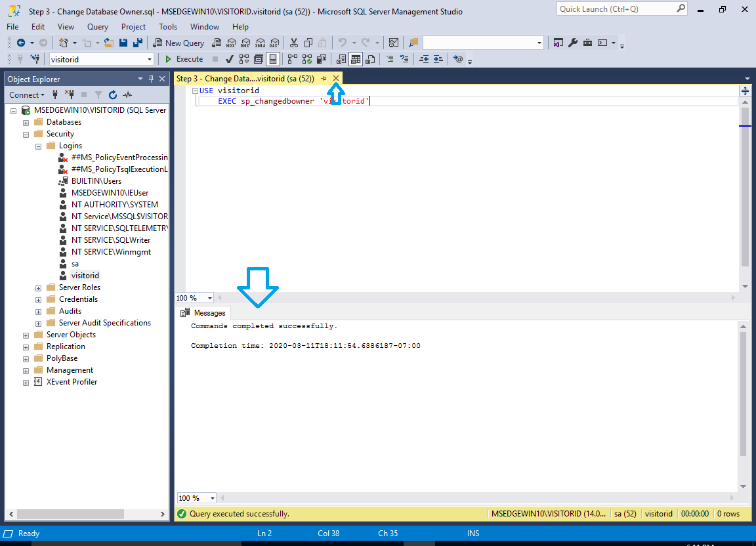Click the Quick Launch search box

616,9
